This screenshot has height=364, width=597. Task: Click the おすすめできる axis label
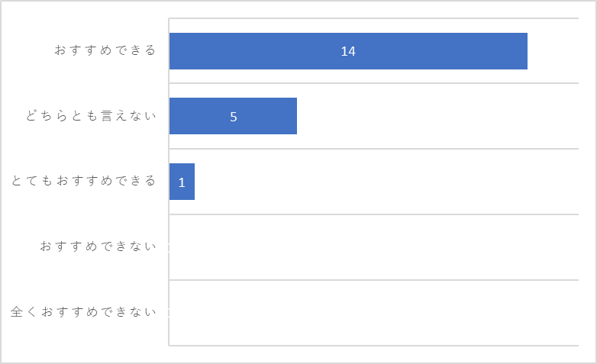pos(105,50)
